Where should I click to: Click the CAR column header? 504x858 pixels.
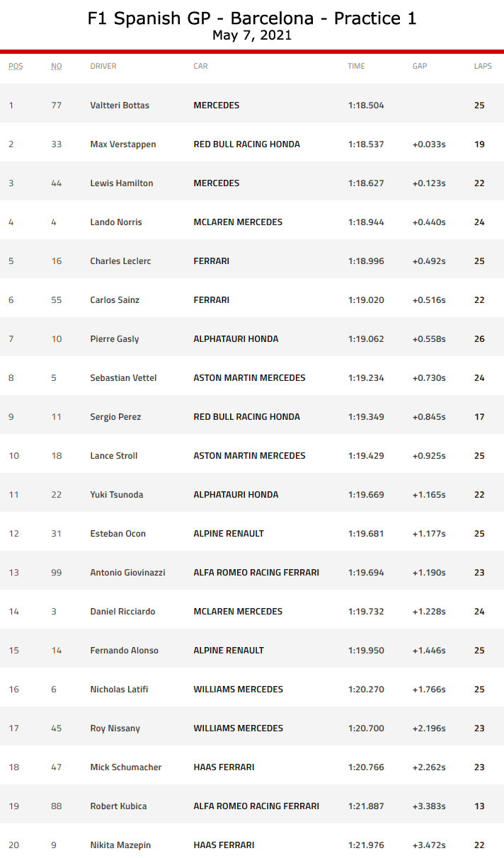click(200, 66)
